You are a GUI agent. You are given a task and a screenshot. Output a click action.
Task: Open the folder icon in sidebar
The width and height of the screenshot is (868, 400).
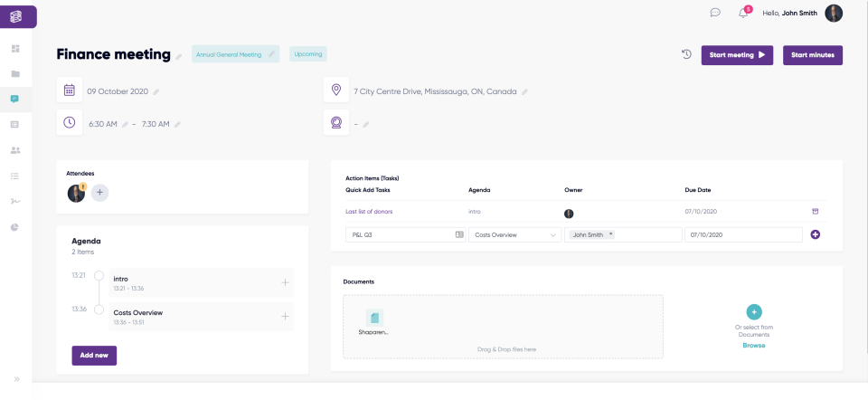coord(15,73)
